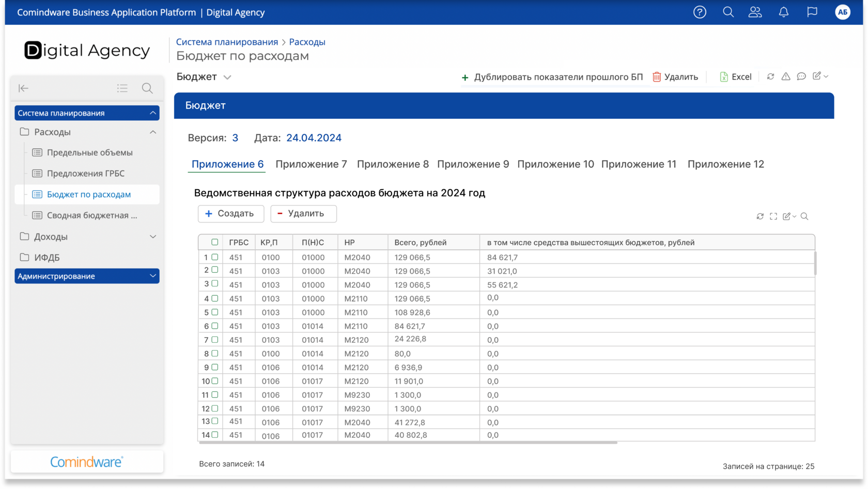The height and width of the screenshot is (489, 868).
Task: Click the red Удалить button in top toolbar
Action: [x=675, y=77]
